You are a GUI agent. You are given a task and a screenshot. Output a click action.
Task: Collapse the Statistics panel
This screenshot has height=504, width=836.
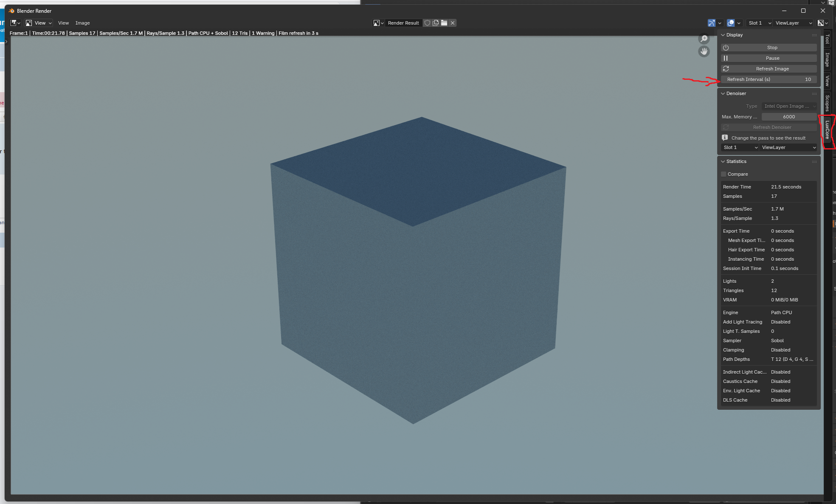pyautogui.click(x=736, y=161)
